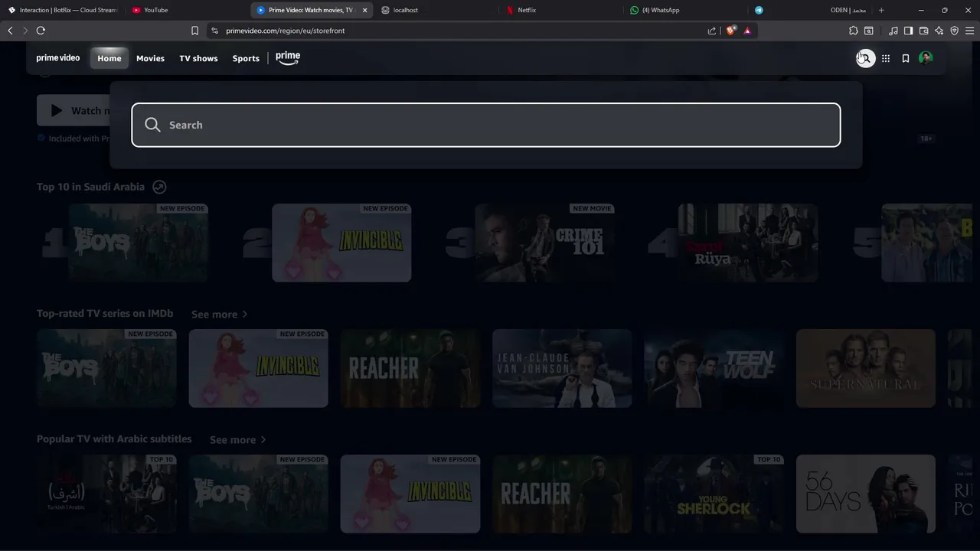
Task: Open the Playlist music note icon
Action: coord(893,31)
